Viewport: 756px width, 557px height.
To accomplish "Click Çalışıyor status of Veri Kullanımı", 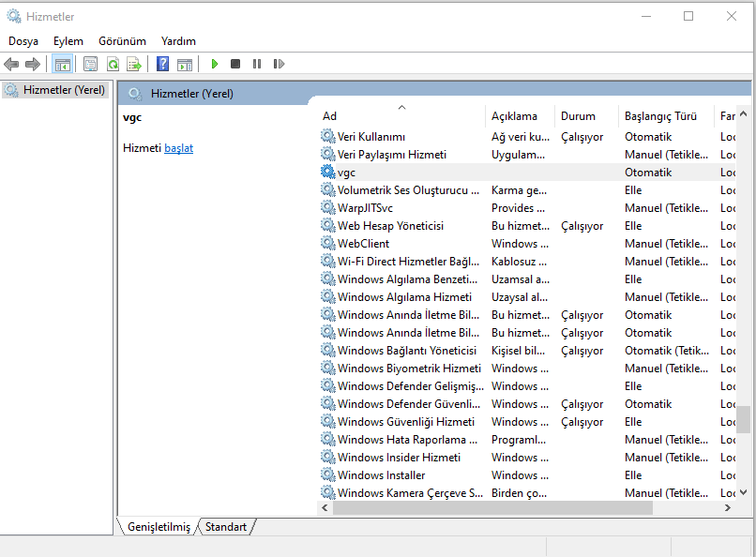I will coord(582,137).
